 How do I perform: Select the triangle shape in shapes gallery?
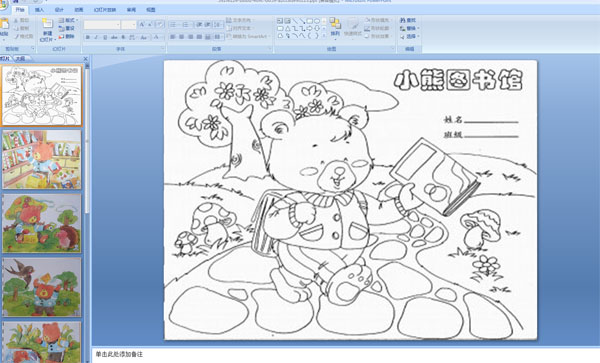click(x=287, y=28)
